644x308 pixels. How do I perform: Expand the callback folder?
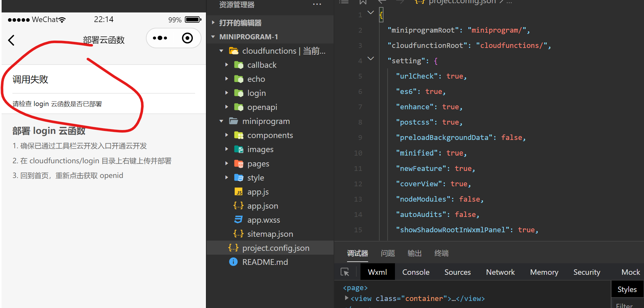point(227,65)
